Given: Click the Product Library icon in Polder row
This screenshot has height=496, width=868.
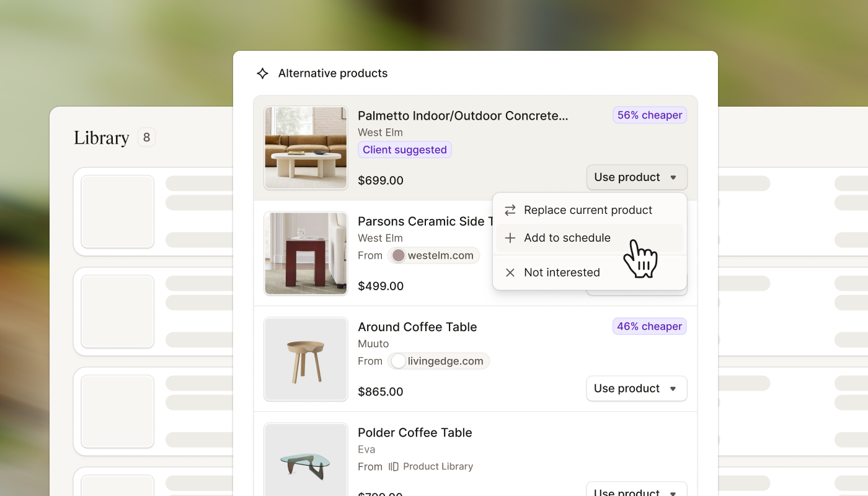Looking at the screenshot, I should point(394,466).
